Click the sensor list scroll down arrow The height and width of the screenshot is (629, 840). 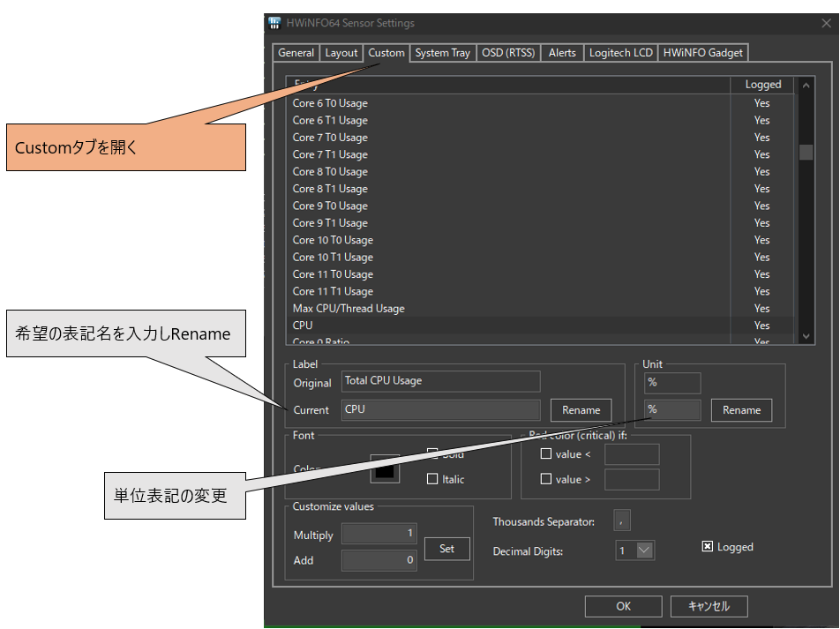[x=806, y=336]
